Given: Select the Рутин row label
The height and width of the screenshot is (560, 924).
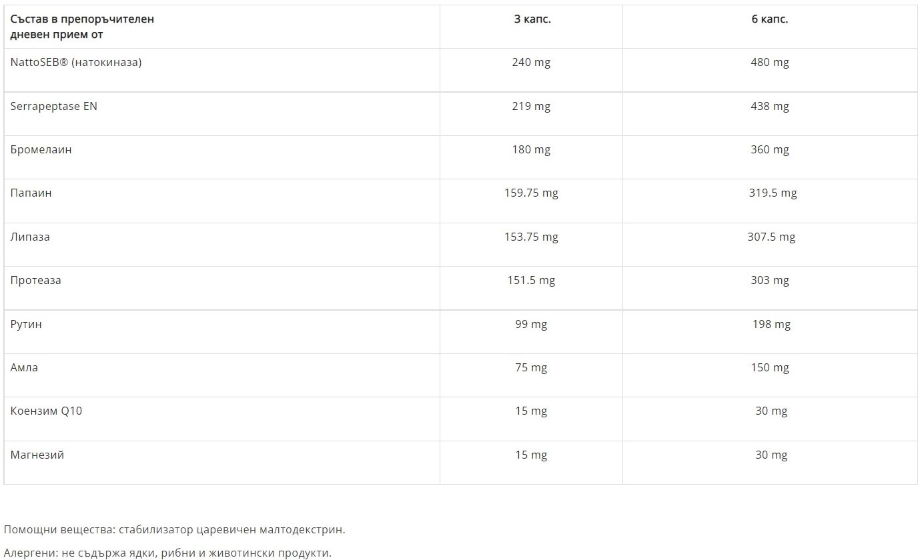Looking at the screenshot, I should (26, 325).
